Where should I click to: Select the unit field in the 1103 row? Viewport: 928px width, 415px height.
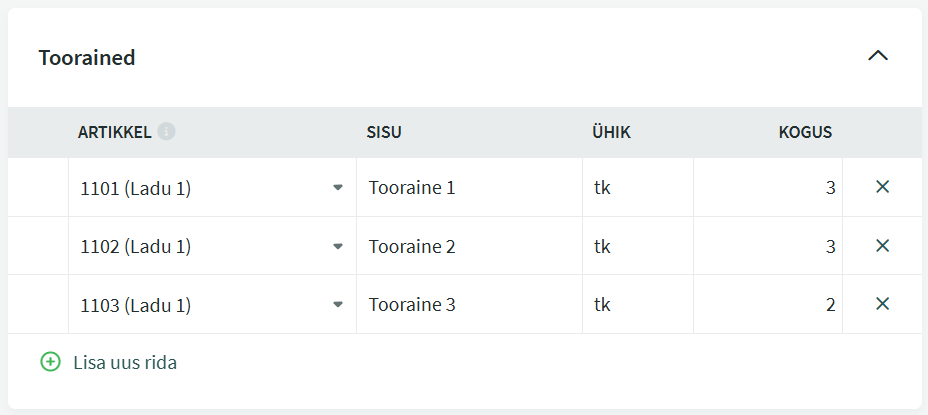coord(636,305)
